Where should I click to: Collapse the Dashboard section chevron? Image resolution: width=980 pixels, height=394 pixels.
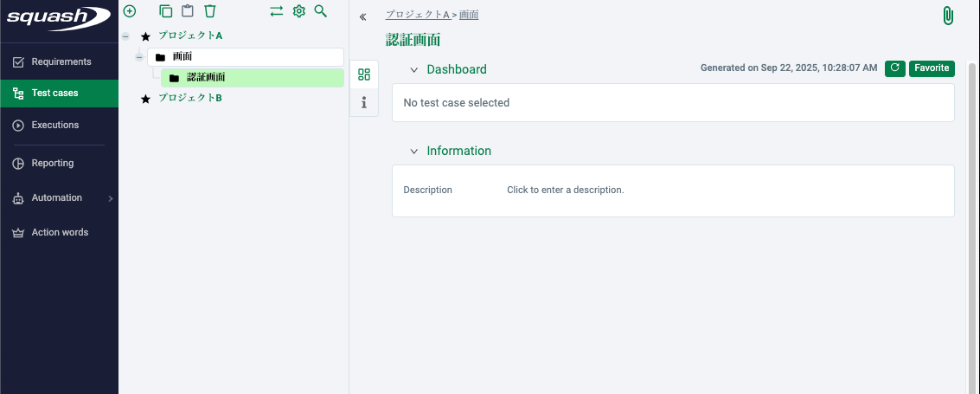[x=413, y=70]
